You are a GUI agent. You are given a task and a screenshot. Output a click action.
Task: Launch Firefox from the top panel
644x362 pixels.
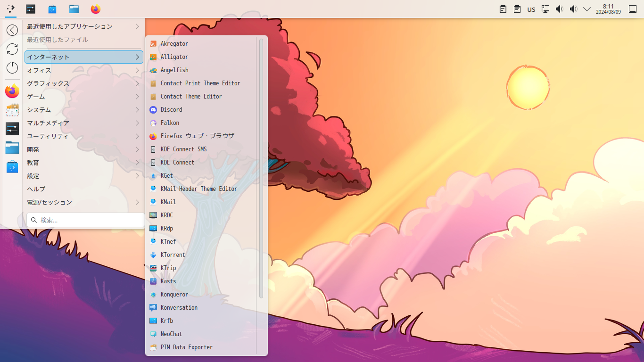[x=96, y=9]
